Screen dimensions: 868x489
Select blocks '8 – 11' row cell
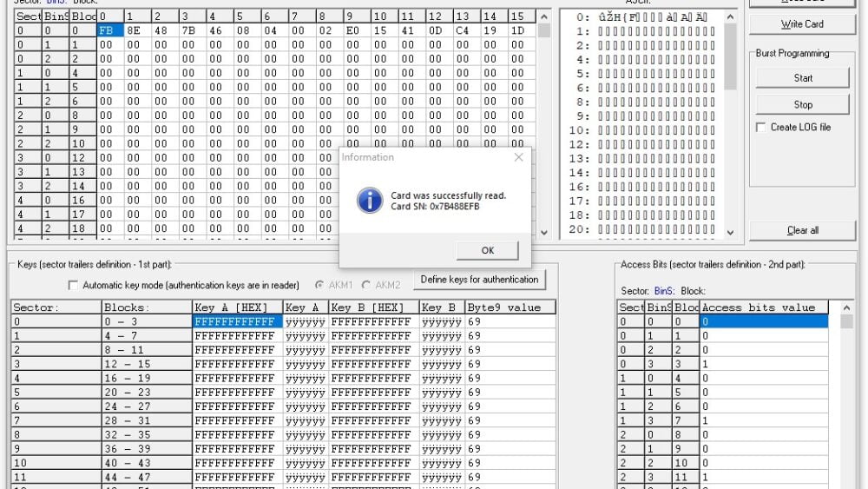147,350
